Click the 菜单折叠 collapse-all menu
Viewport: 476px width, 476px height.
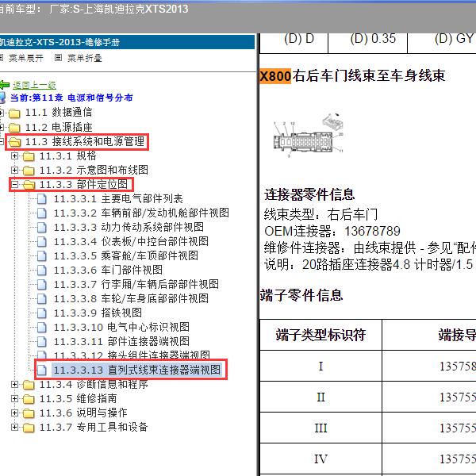[84, 58]
